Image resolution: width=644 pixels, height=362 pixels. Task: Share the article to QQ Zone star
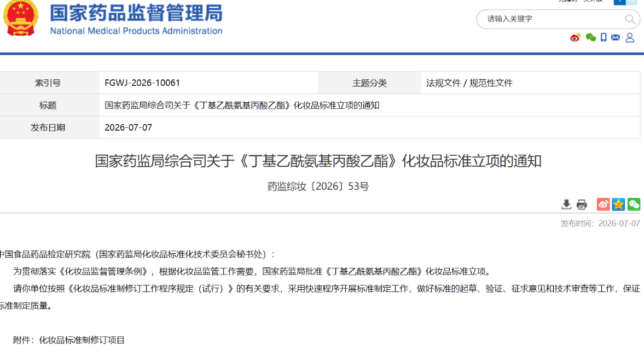click(618, 205)
